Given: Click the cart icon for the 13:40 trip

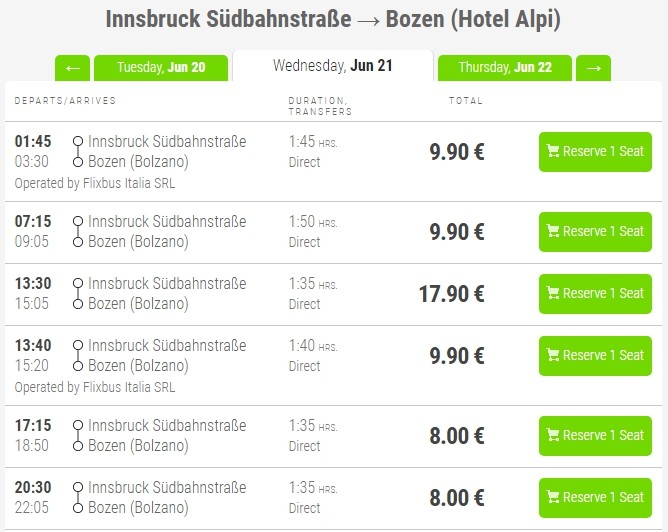Looking at the screenshot, I should pyautogui.click(x=552, y=356).
